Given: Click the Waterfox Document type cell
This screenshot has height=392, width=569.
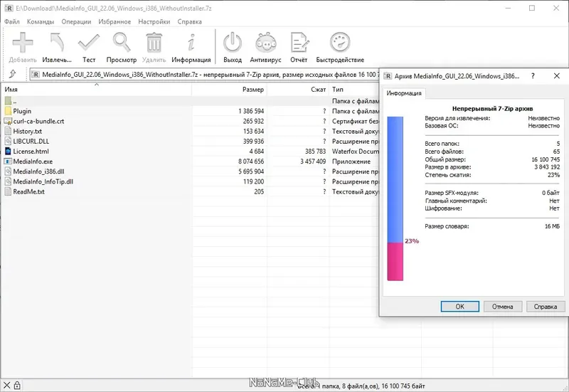Looking at the screenshot, I should click(355, 152).
